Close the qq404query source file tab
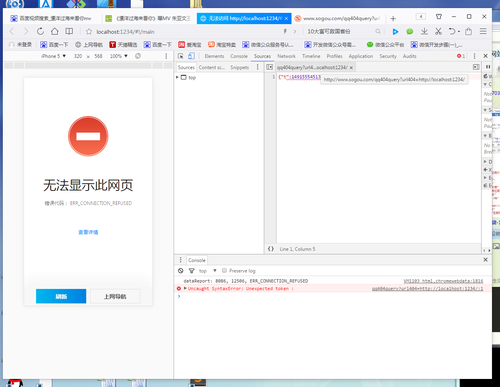This screenshot has height=387, width=500. pyautogui.click(x=351, y=67)
